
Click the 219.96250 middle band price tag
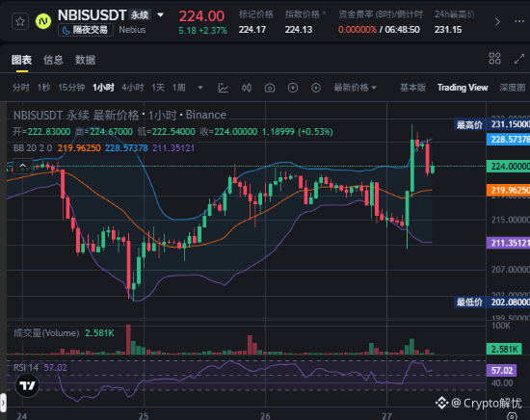point(508,190)
